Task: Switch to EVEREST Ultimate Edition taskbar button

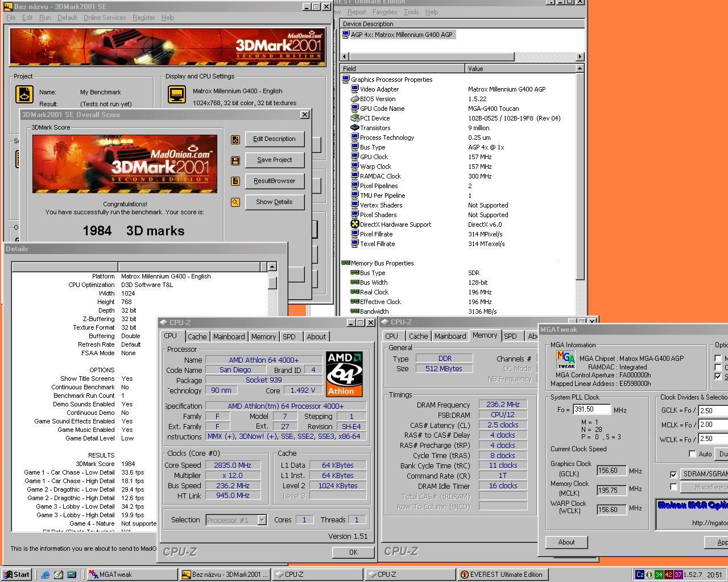Action: [x=503, y=575]
